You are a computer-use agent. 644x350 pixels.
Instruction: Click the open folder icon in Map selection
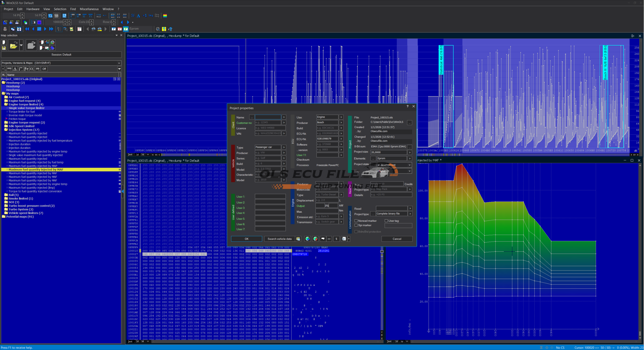coord(13,46)
